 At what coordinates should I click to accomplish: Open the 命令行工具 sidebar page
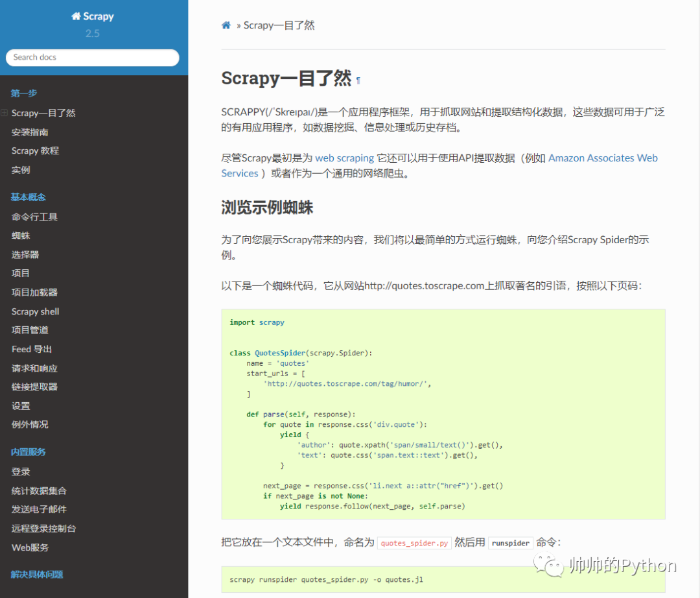coord(34,217)
